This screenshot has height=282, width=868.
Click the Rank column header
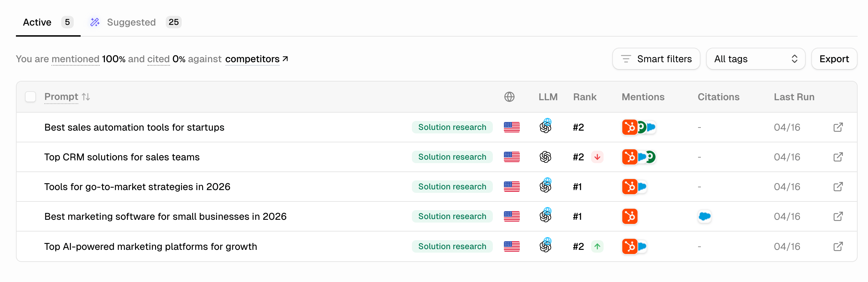(x=585, y=97)
